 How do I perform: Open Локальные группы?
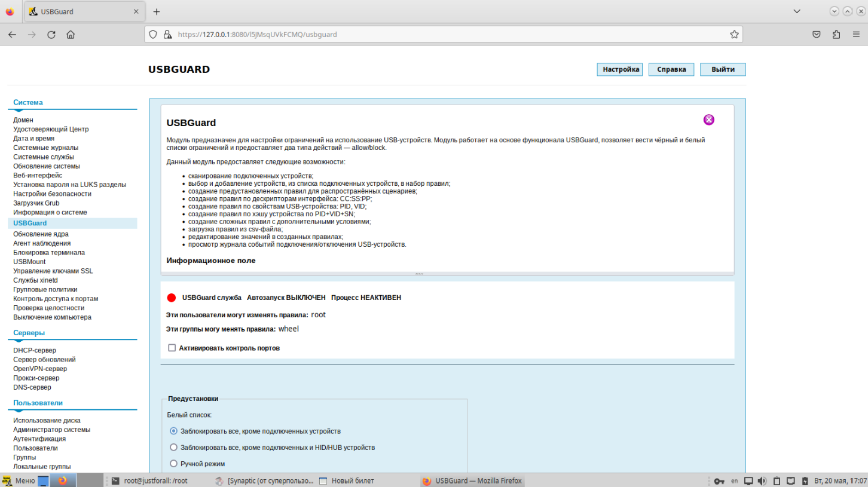click(42, 467)
